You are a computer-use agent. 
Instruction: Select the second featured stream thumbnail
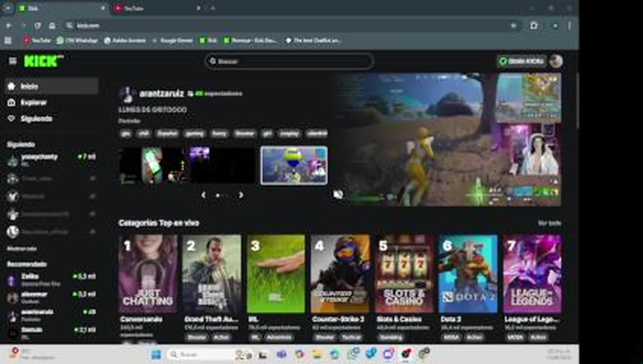[222, 165]
